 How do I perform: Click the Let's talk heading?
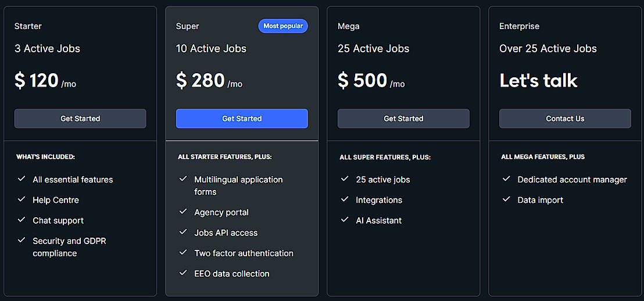pyautogui.click(x=538, y=81)
